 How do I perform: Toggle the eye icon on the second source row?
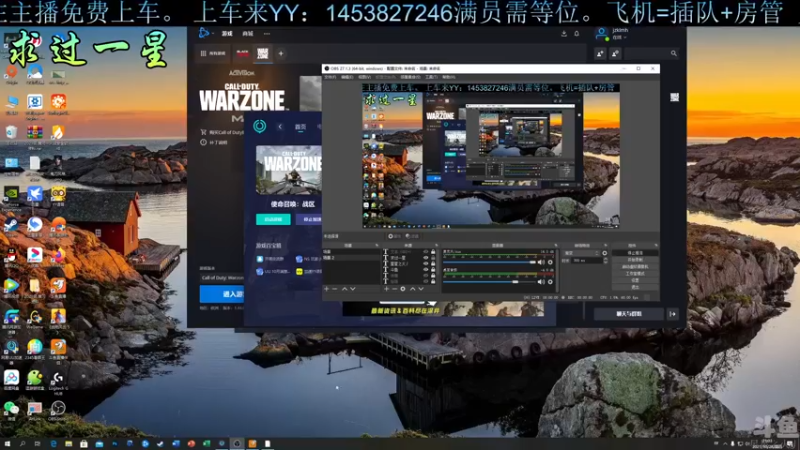tap(426, 258)
